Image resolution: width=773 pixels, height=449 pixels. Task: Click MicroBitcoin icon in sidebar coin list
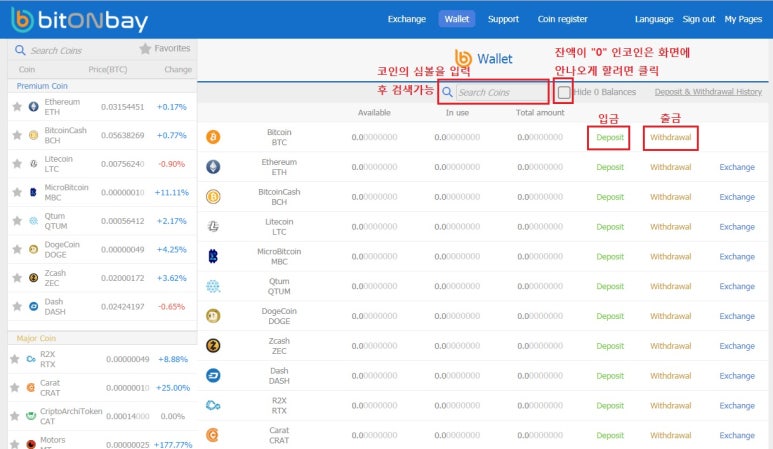(x=34, y=192)
